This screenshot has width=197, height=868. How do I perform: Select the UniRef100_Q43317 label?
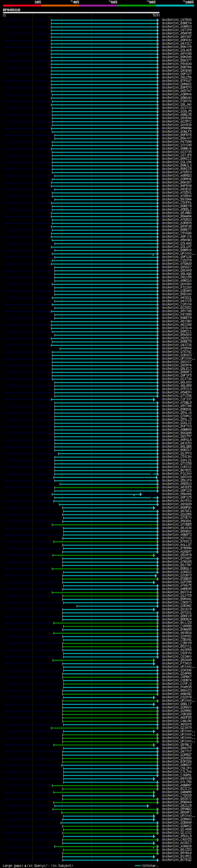pyautogui.click(x=177, y=43)
